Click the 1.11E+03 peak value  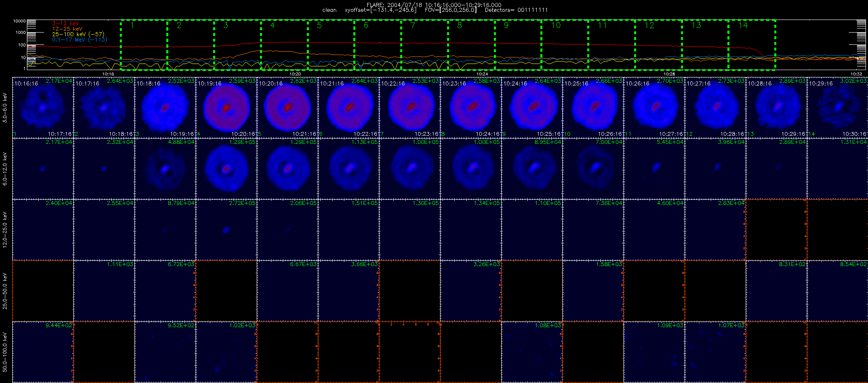click(120, 264)
